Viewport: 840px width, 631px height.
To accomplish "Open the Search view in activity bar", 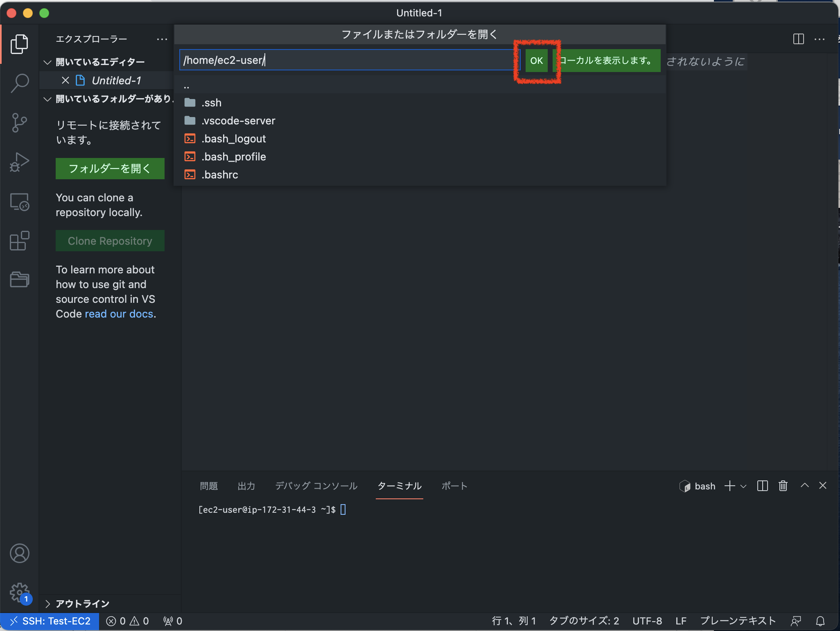I will (19, 83).
